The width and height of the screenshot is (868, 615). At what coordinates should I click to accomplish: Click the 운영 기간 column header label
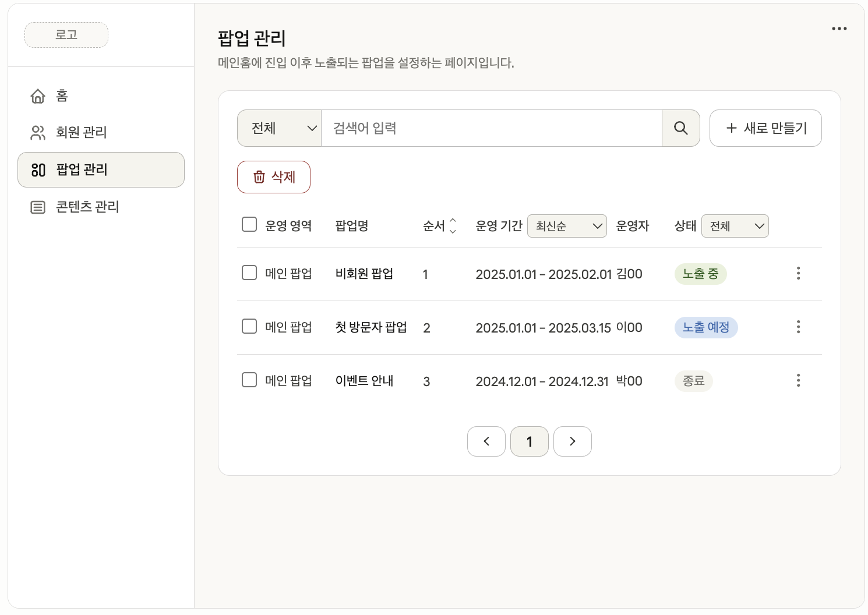coord(499,226)
